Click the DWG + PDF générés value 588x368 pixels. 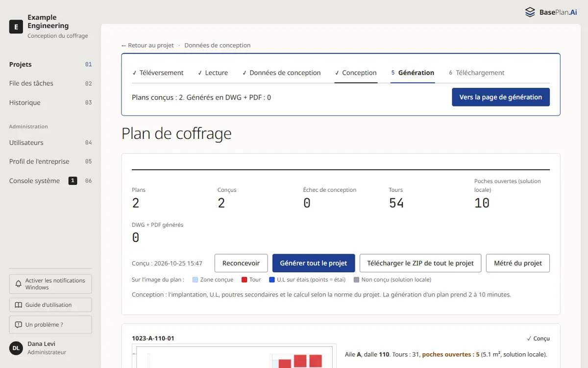tap(136, 238)
